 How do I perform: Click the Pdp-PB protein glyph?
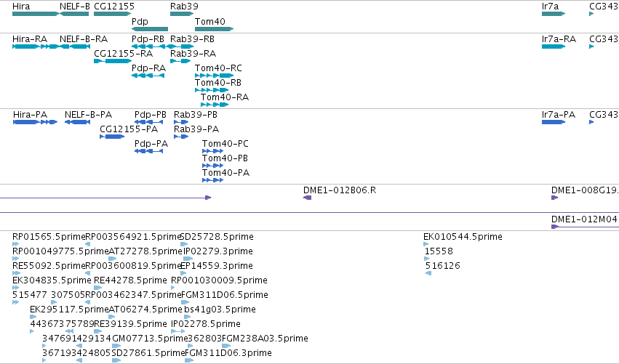click(149, 122)
